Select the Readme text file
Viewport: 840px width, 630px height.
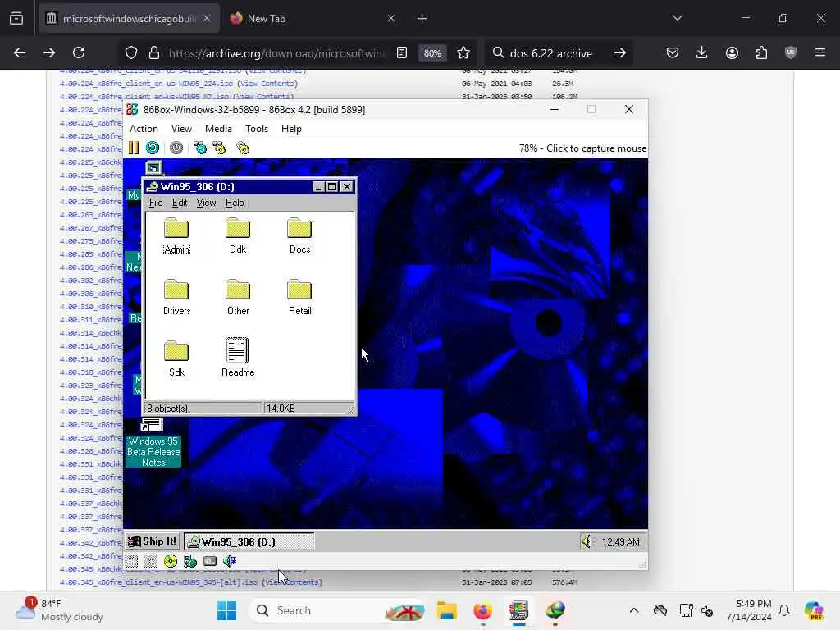pos(238,358)
